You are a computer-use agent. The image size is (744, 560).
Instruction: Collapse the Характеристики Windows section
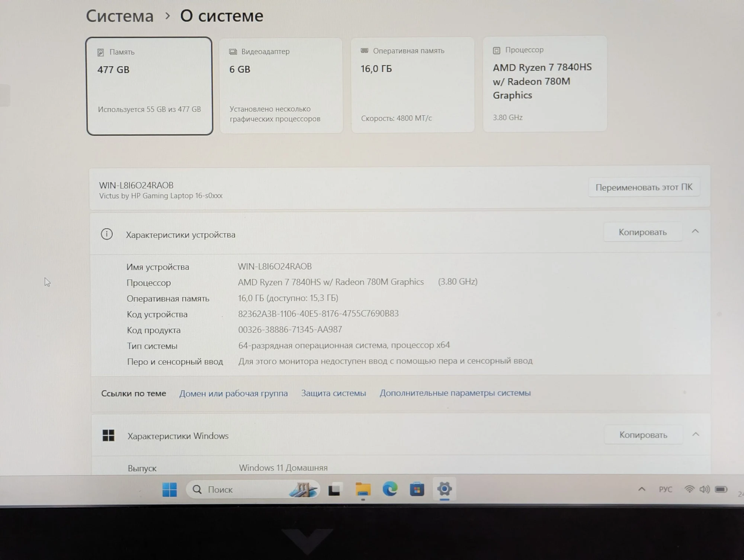pyautogui.click(x=696, y=434)
